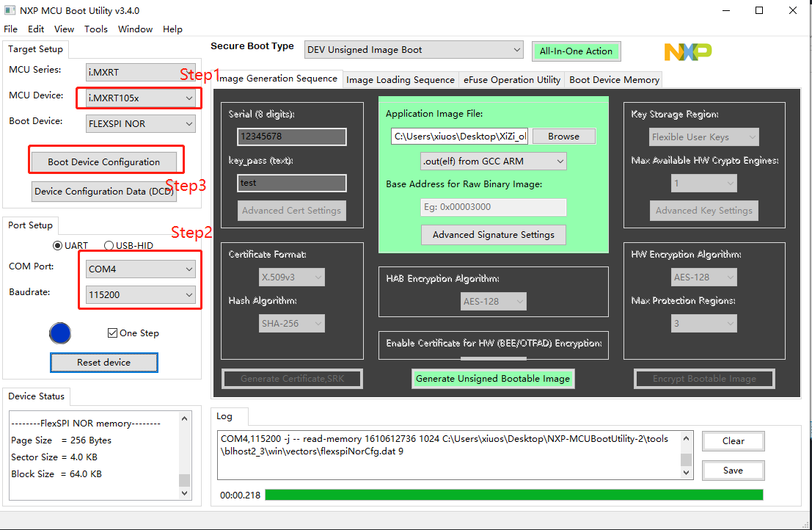
Task: Open the Tools menu
Action: click(96, 29)
